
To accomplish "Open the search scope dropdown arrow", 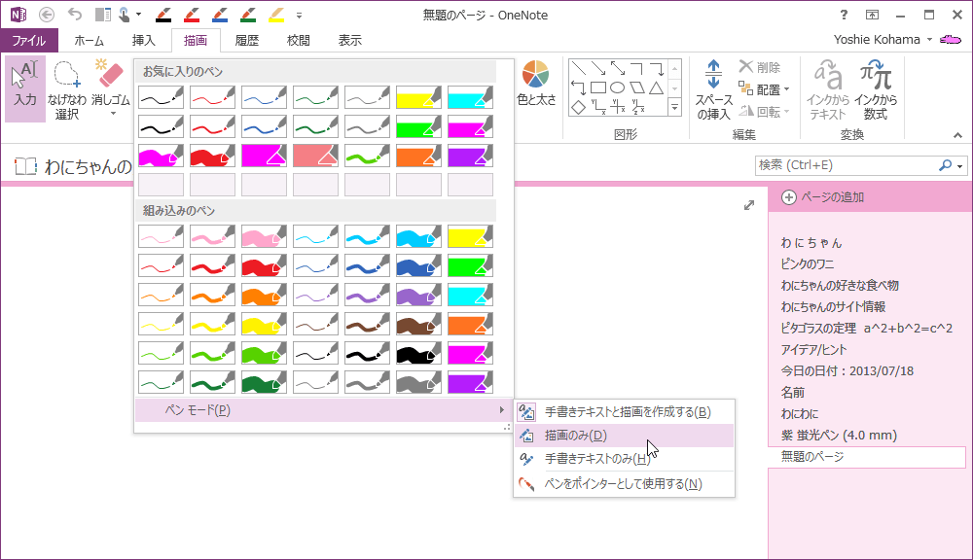I will click(960, 165).
